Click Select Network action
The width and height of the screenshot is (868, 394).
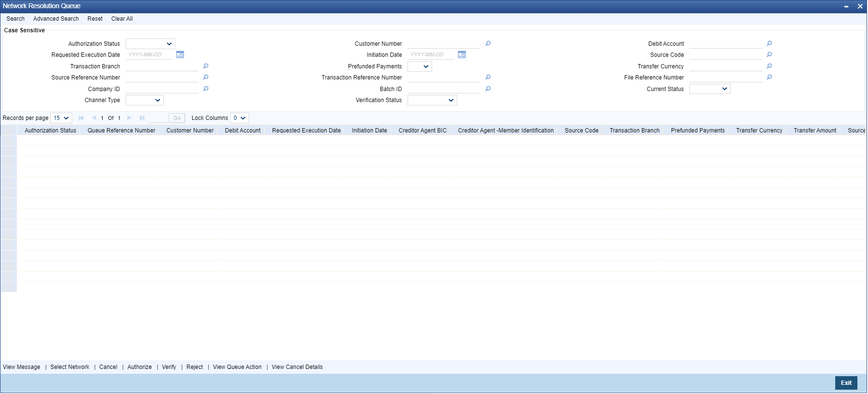tap(70, 367)
